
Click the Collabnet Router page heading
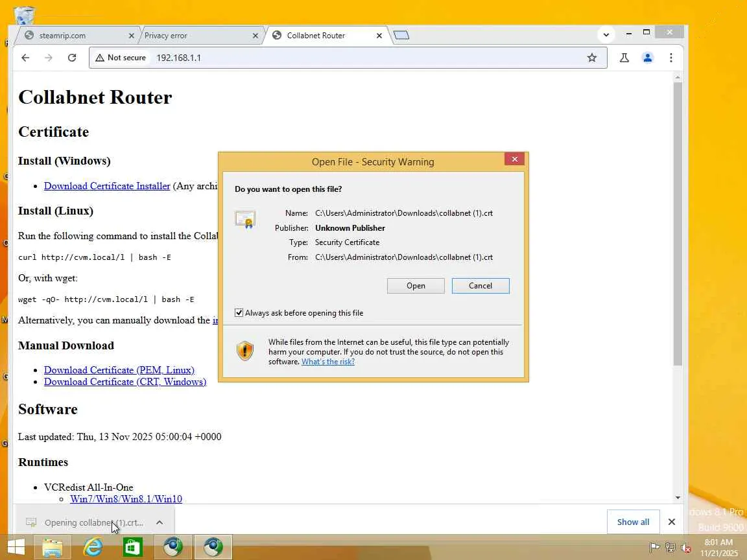95,97
